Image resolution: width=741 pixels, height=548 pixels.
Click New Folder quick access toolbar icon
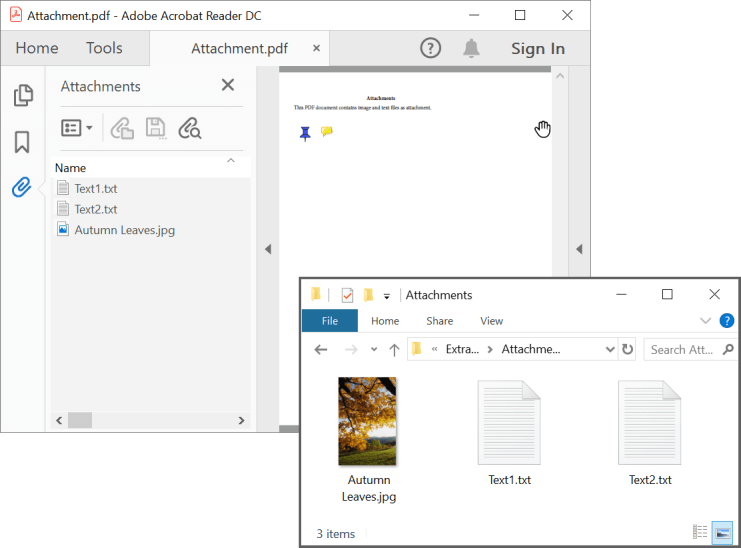369,295
